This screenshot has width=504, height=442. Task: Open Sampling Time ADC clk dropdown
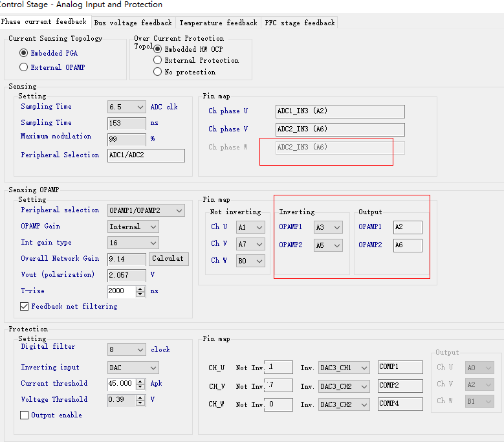pyautogui.click(x=127, y=107)
